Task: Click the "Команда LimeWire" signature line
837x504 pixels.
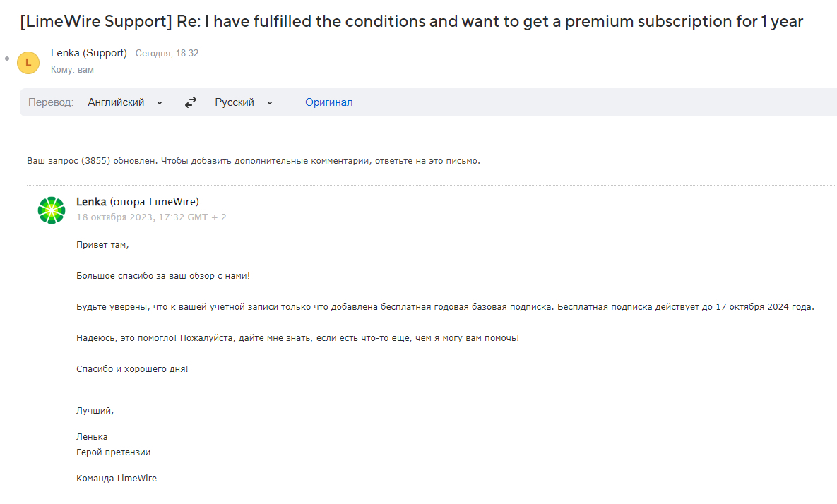Action: [x=117, y=478]
